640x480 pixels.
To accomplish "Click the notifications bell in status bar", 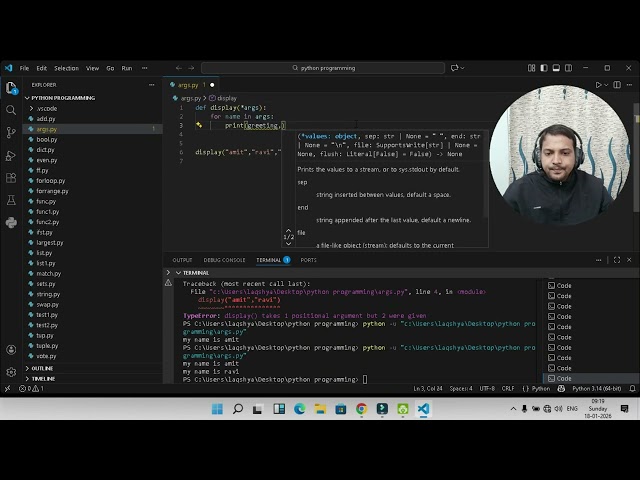I will 632,389.
